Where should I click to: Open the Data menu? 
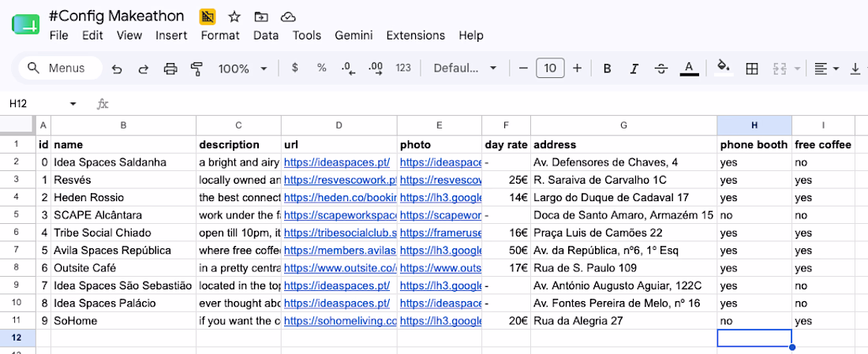266,35
